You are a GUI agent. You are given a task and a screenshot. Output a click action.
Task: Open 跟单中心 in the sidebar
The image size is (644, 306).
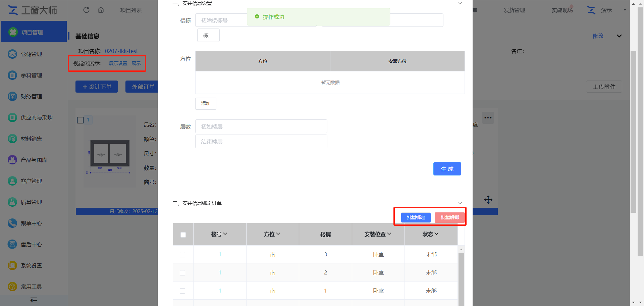[x=31, y=223]
